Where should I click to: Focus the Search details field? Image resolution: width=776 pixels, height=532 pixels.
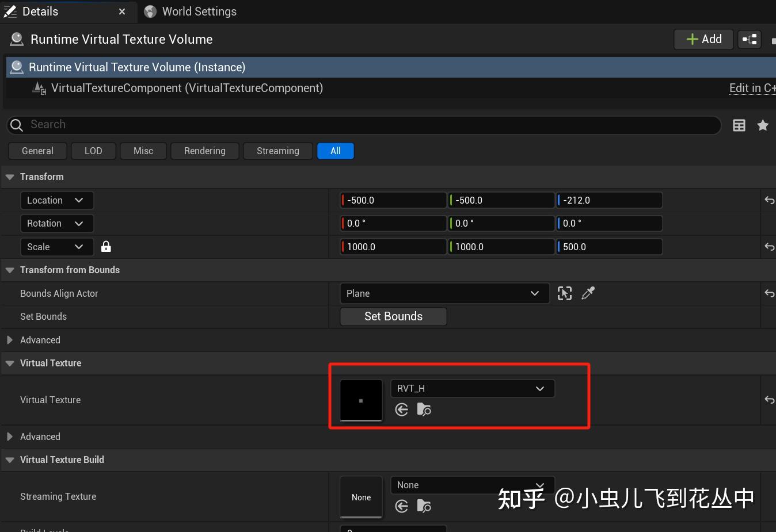pos(364,125)
